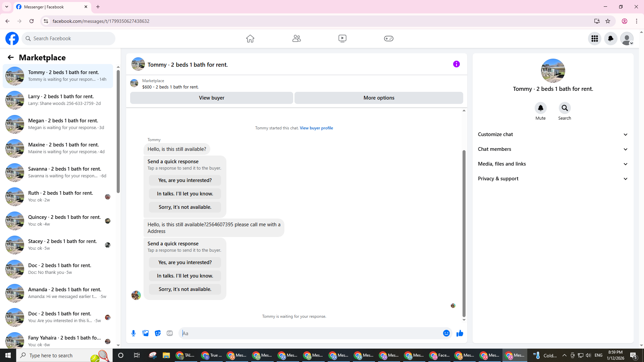Open the emoji picker in message box
The height and width of the screenshot is (362, 644).
[446, 333]
